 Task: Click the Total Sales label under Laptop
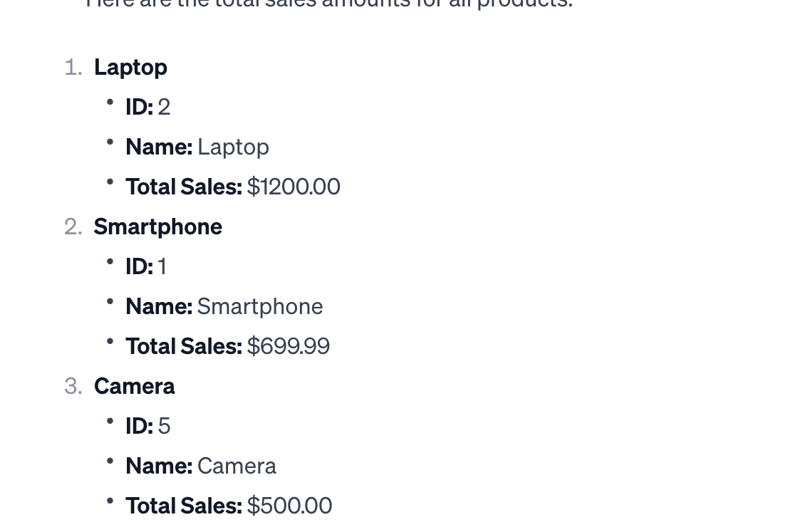pos(183,187)
